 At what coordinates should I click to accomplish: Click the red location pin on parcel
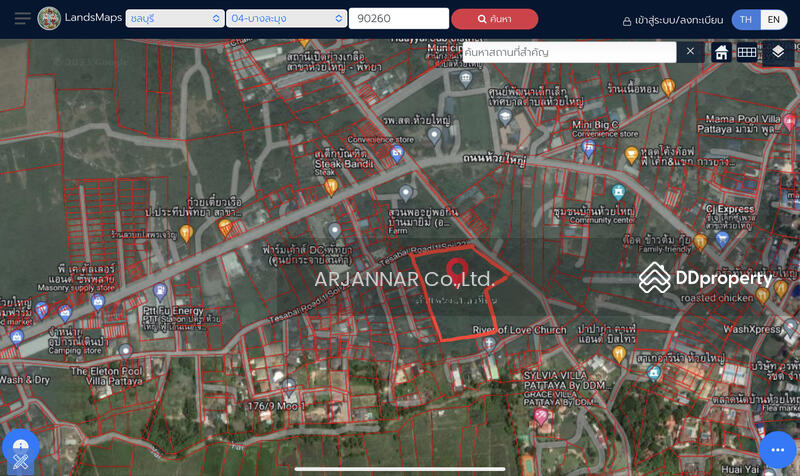click(457, 270)
